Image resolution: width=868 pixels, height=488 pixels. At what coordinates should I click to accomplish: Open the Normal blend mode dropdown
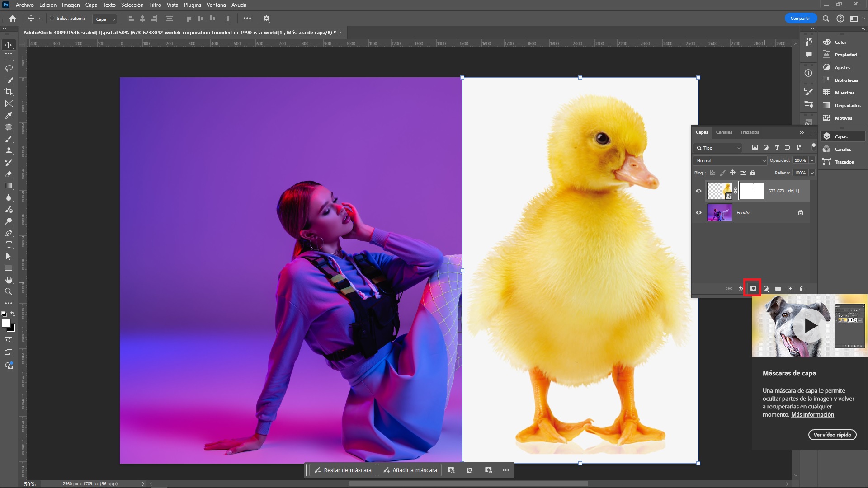[730, 160]
